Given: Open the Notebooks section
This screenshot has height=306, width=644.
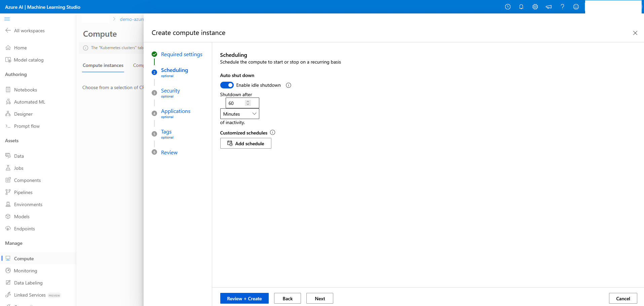Looking at the screenshot, I should coord(26,89).
